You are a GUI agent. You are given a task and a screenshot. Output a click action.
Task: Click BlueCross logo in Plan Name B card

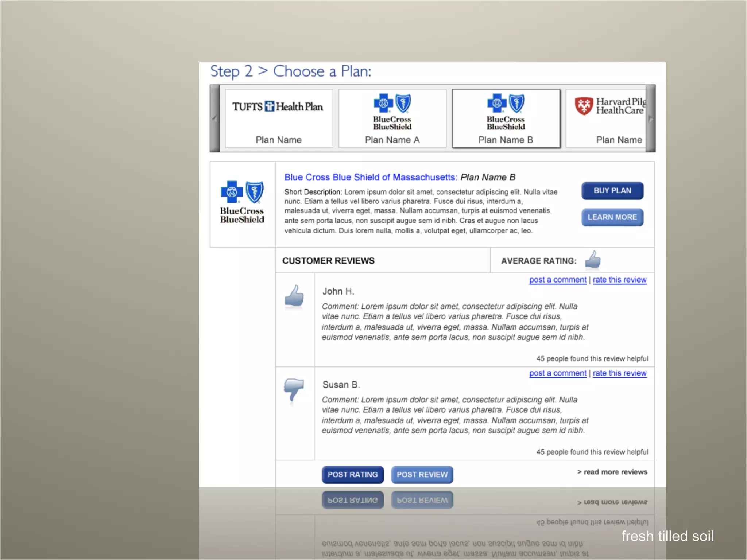(506, 112)
